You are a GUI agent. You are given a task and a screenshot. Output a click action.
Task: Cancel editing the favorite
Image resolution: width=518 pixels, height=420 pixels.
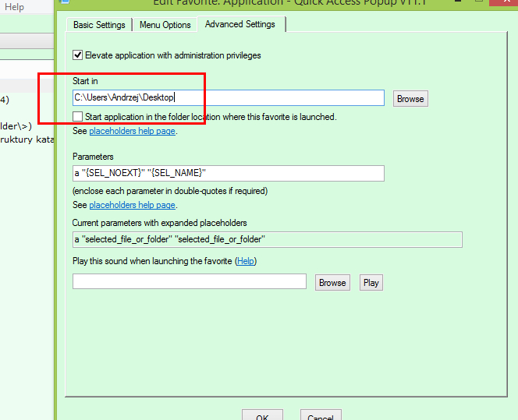click(x=321, y=415)
